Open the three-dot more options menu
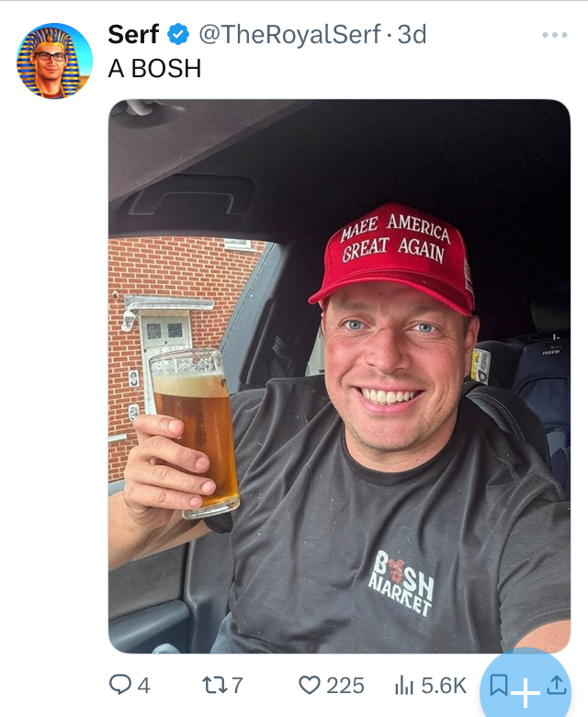The width and height of the screenshot is (588, 717). point(555,35)
